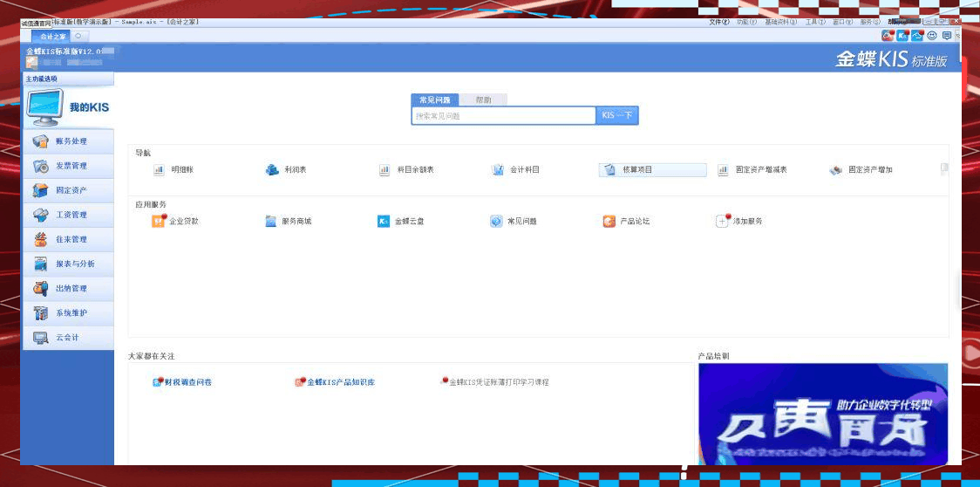
Task: Click the smiley face feedback icon
Action: click(932, 36)
